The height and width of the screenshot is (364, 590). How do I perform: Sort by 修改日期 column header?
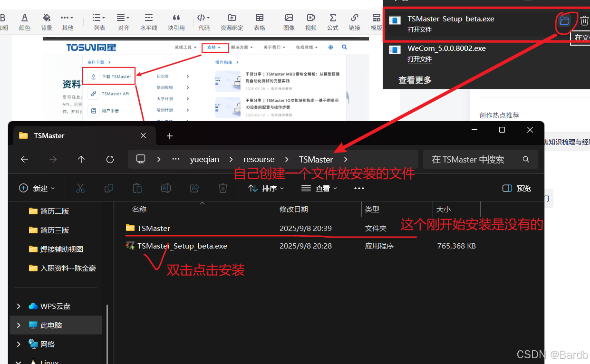[x=294, y=209]
